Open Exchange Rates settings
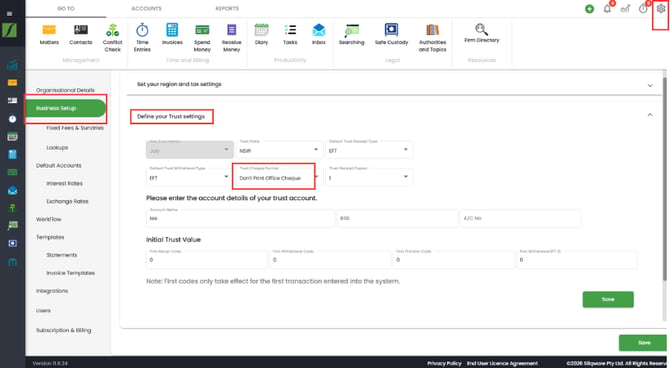Image resolution: width=670 pixels, height=368 pixels. point(67,201)
